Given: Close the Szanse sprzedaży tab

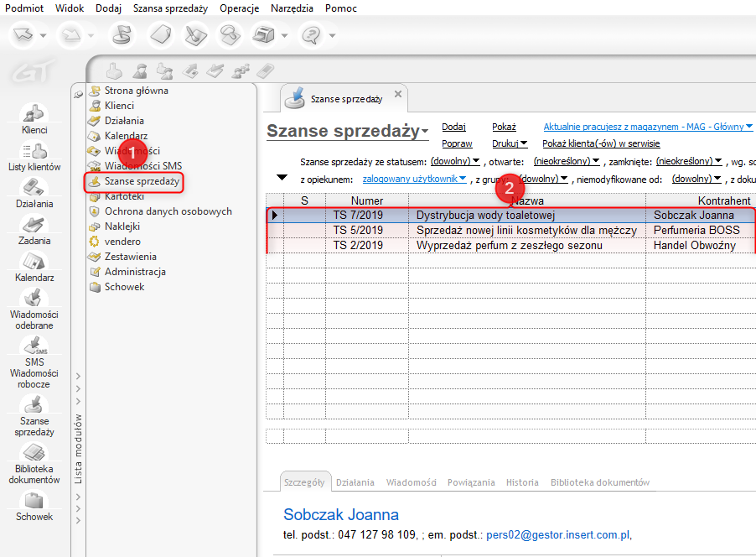Looking at the screenshot, I should click(398, 95).
